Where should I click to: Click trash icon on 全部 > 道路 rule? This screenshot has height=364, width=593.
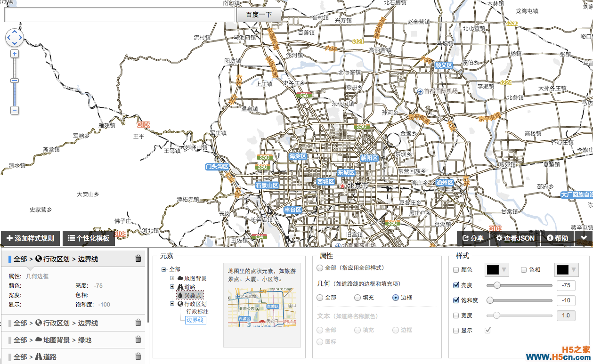click(138, 356)
